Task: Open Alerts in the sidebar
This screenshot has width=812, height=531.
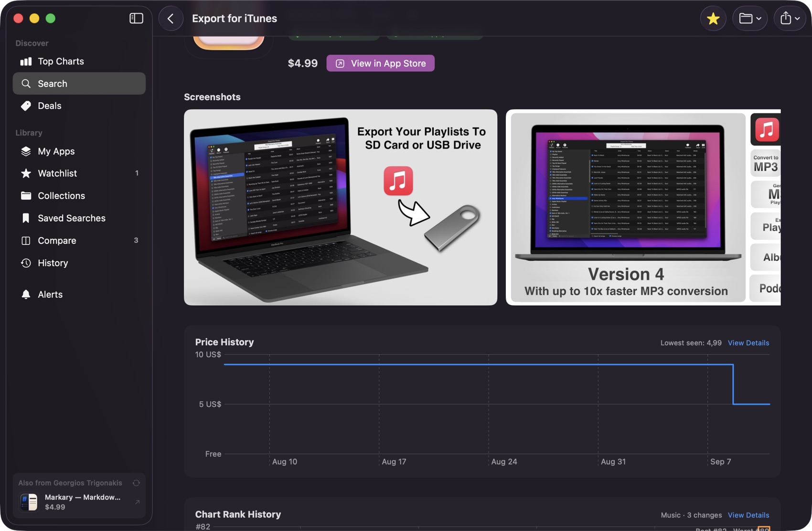Action: click(x=79, y=295)
